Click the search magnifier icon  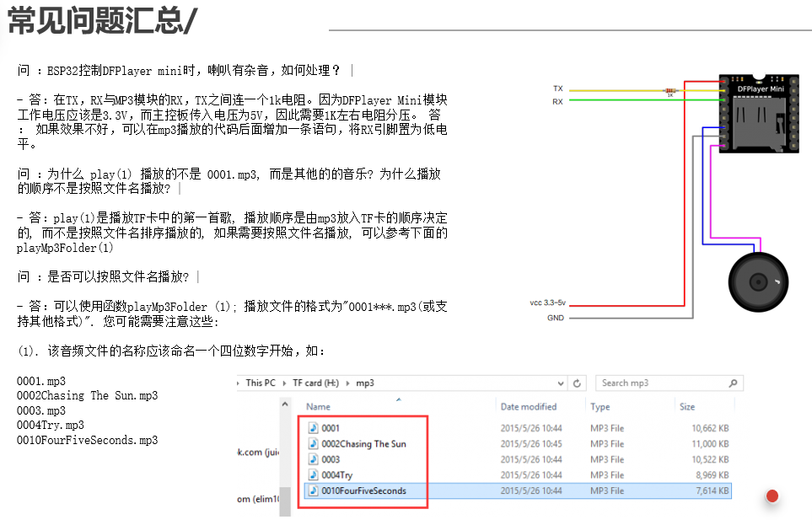click(733, 383)
